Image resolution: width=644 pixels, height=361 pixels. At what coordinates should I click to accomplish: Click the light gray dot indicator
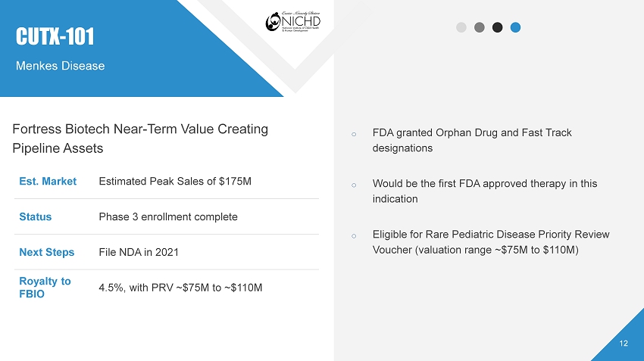461,27
